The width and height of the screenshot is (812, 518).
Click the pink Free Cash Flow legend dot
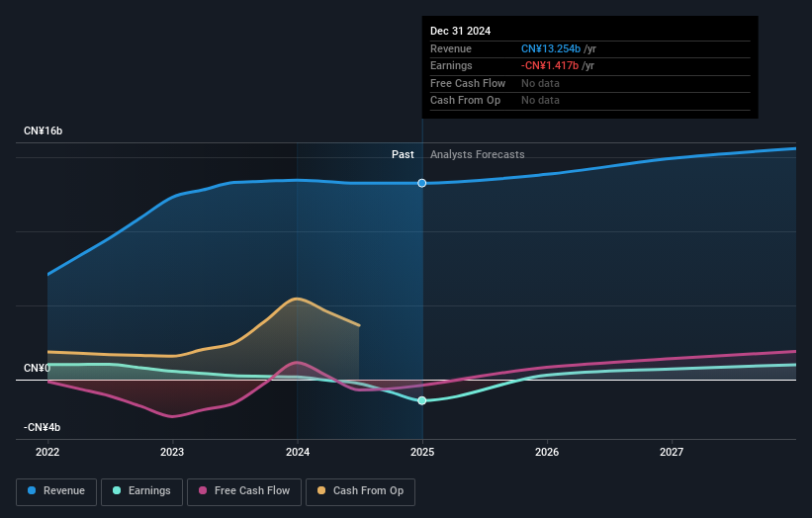pos(203,490)
